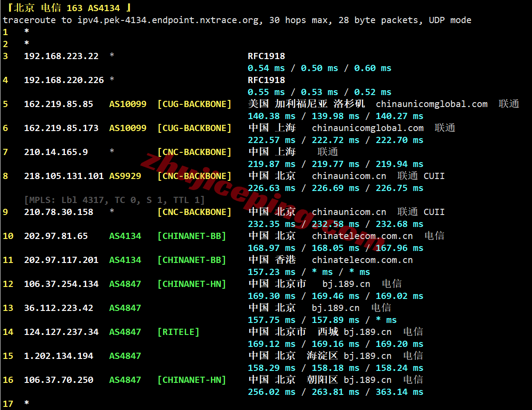Click chinatelecom.com.cn on the hop 11 row
Viewport: 532px width, 410px height.
362,260
